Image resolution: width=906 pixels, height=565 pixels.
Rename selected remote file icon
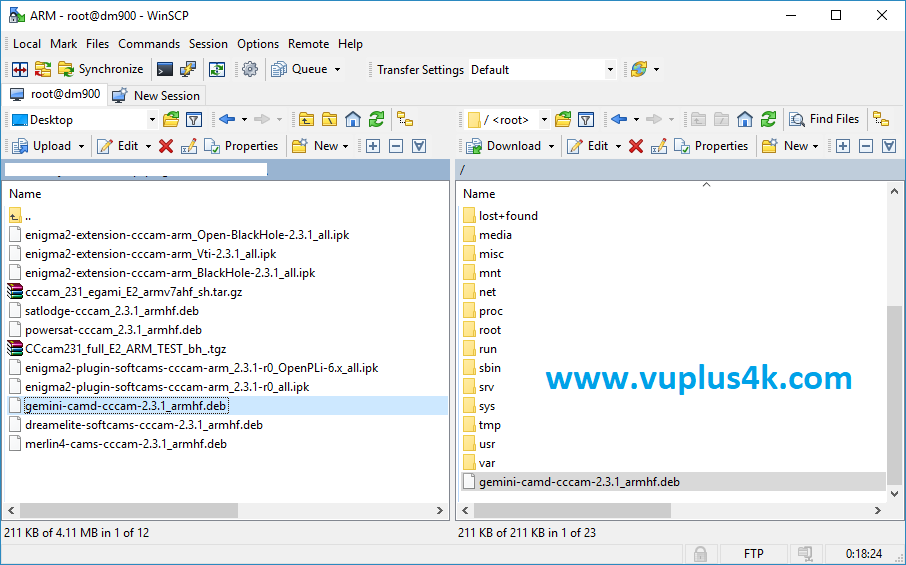[x=659, y=146]
